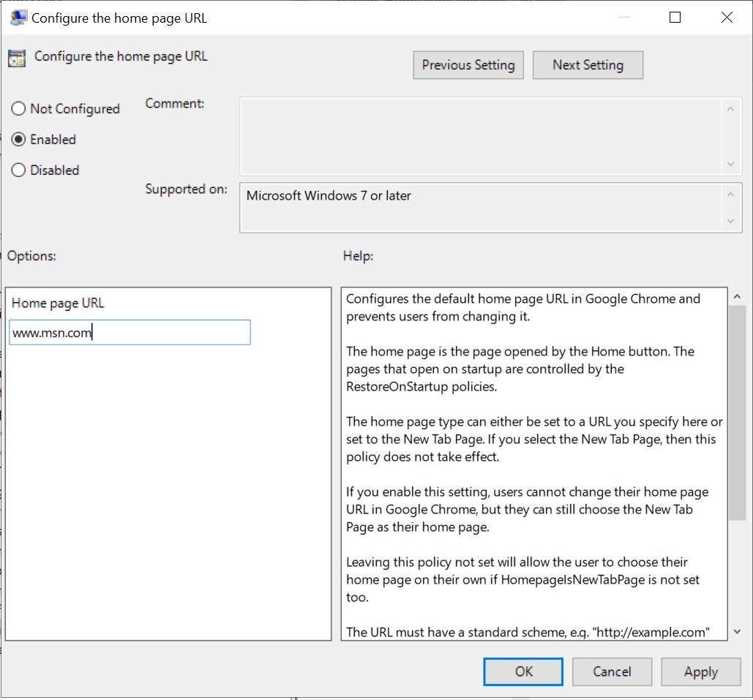Click Comment box scroll down arrow
This screenshot has height=700, width=753.
click(x=730, y=165)
